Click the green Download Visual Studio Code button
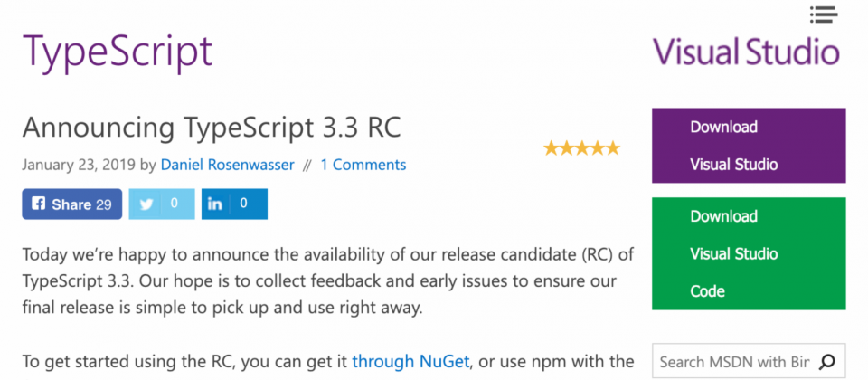This screenshot has width=868, height=380. tap(749, 253)
